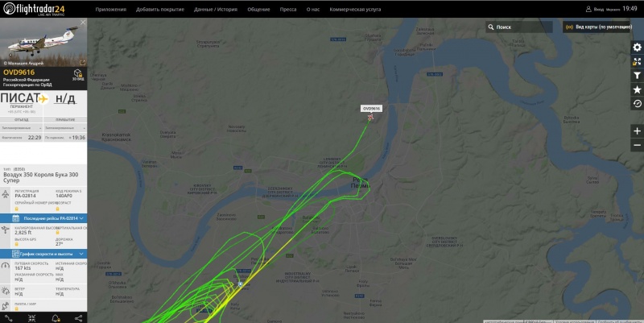Viewport: 644px width, 323px height.
Task: Open map settings gear icon
Action: click(637, 48)
